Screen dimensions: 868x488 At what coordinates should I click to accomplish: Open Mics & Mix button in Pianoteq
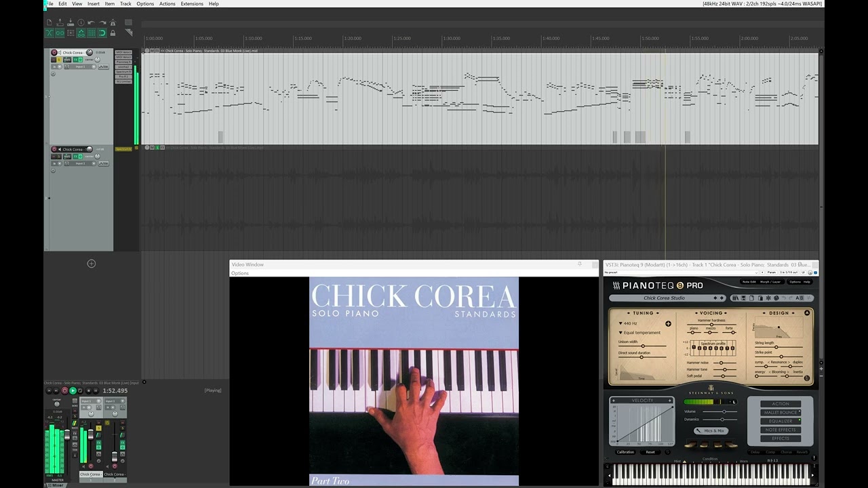pos(710,431)
